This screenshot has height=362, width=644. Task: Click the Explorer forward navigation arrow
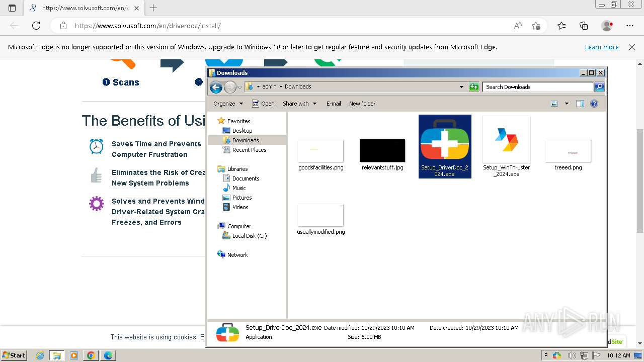230,87
